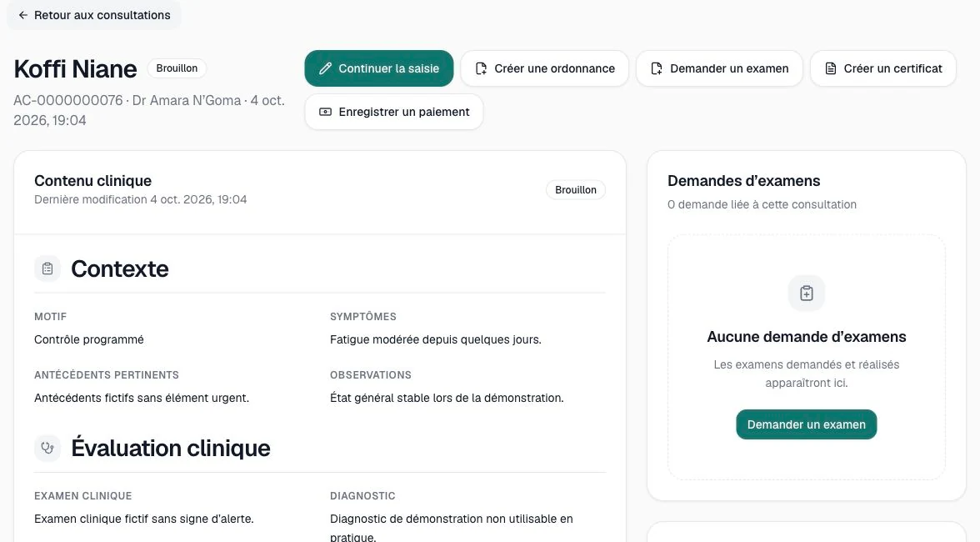Click Continuer la saisie button
This screenshot has width=980, height=542.
pyautogui.click(x=378, y=68)
